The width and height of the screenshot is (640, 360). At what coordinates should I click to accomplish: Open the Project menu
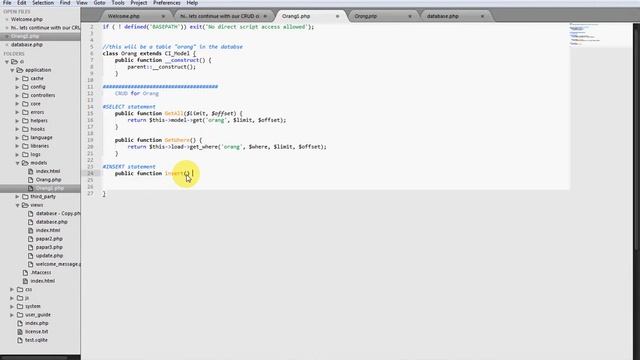pyautogui.click(x=139, y=3)
